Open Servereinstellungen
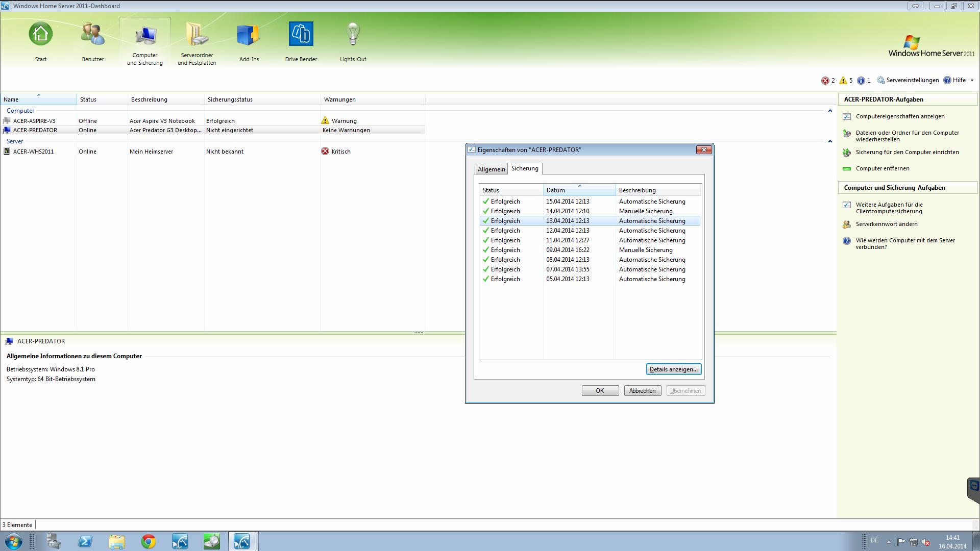 (x=908, y=80)
